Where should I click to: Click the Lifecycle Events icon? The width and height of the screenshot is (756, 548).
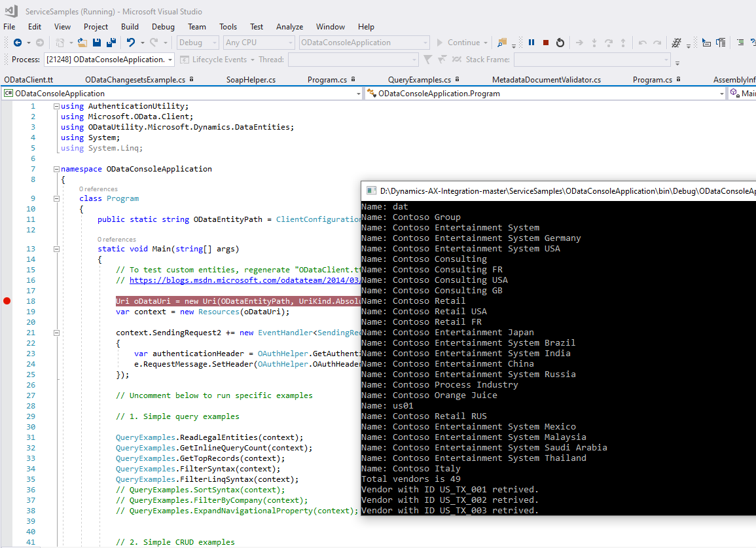(x=184, y=60)
